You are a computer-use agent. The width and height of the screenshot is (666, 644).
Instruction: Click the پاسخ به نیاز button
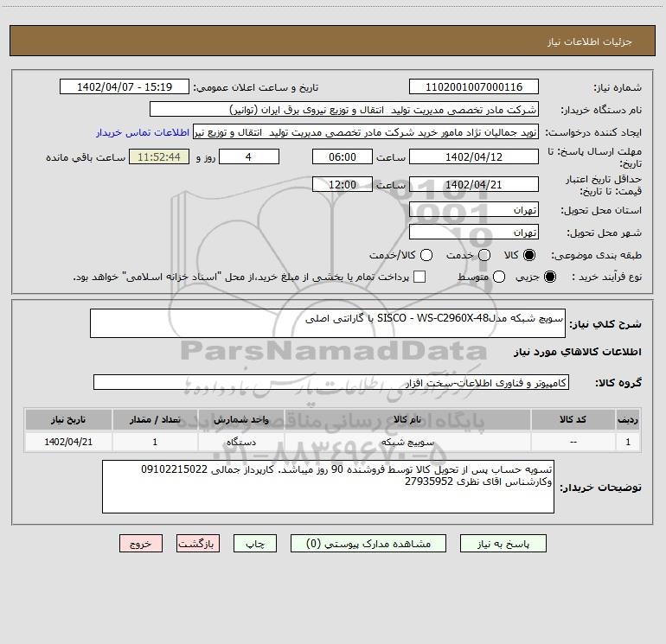tap(503, 544)
